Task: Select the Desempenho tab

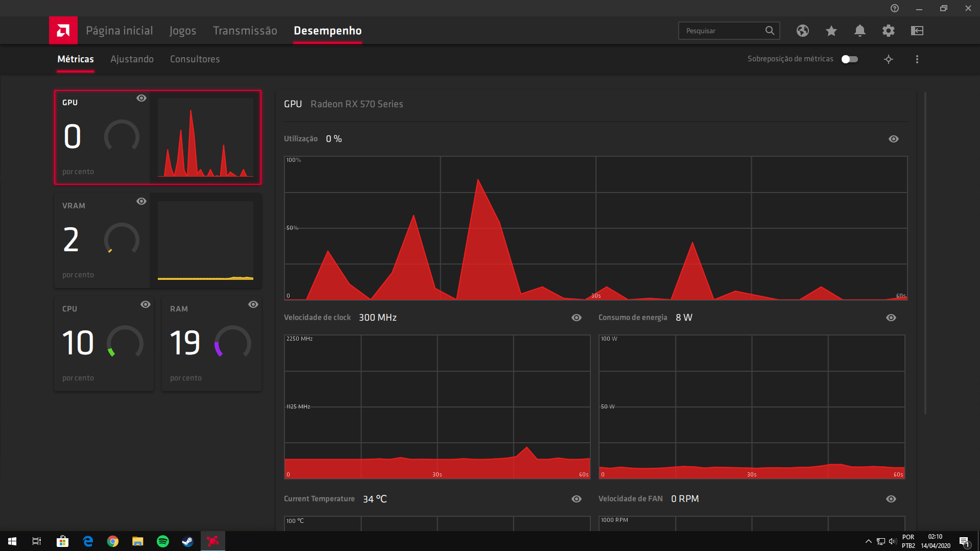Action: click(x=328, y=31)
